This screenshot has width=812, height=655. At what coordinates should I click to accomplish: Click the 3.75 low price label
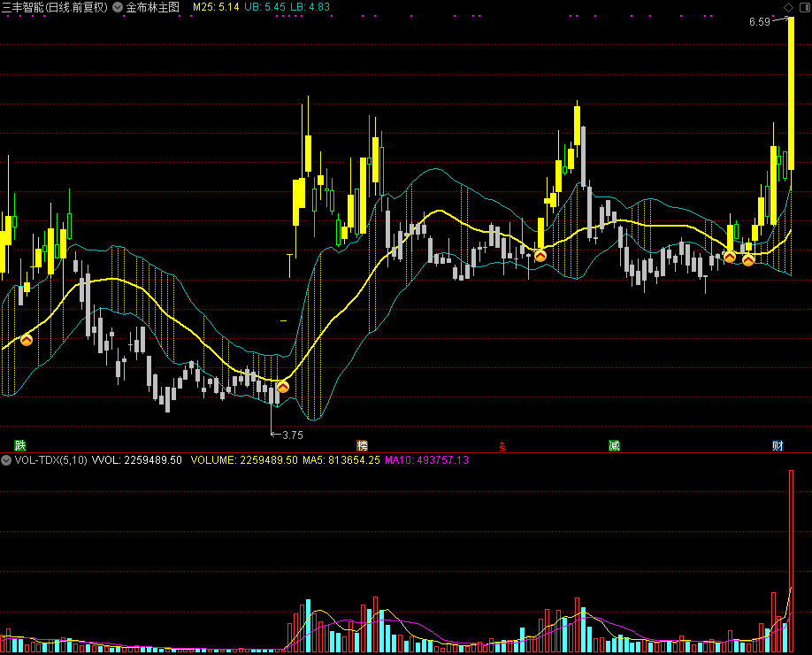(293, 435)
